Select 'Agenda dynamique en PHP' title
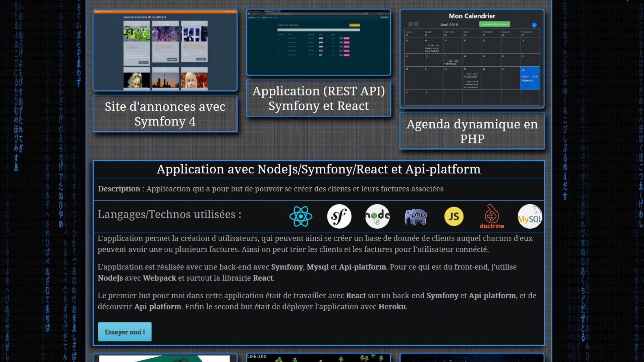Screen dimensions: 644x362 coord(472,131)
